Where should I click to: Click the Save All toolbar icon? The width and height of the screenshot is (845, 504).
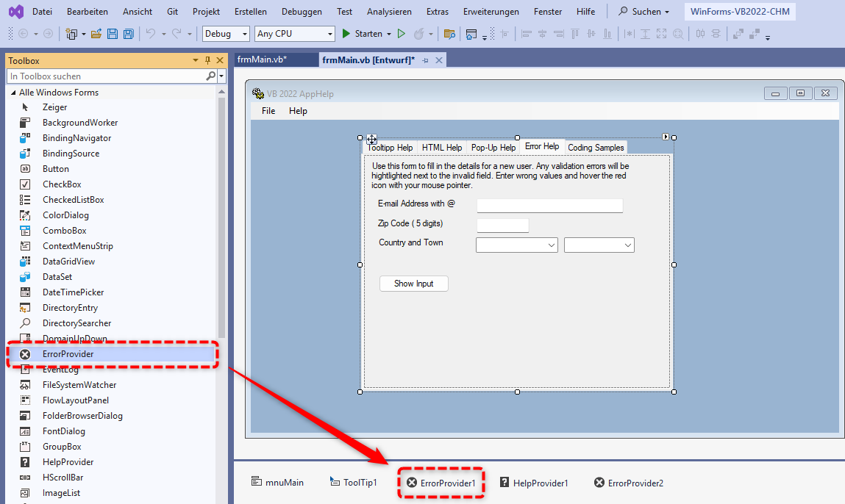(129, 34)
